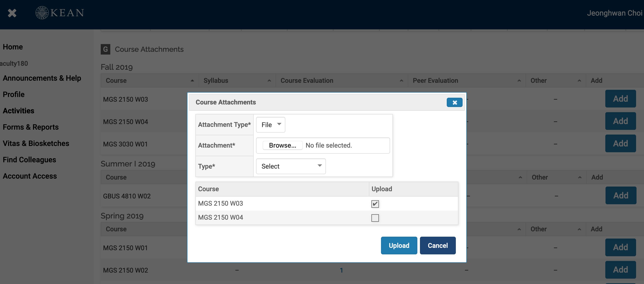Click MGS 2150 W04 in dialog course list
Screen dimensions: 644x284
click(x=220, y=217)
